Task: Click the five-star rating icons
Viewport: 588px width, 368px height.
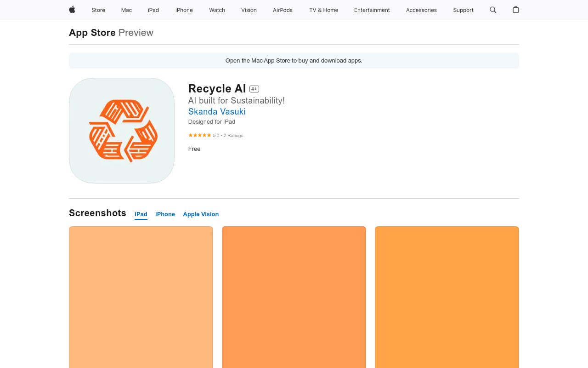Action: [x=200, y=135]
